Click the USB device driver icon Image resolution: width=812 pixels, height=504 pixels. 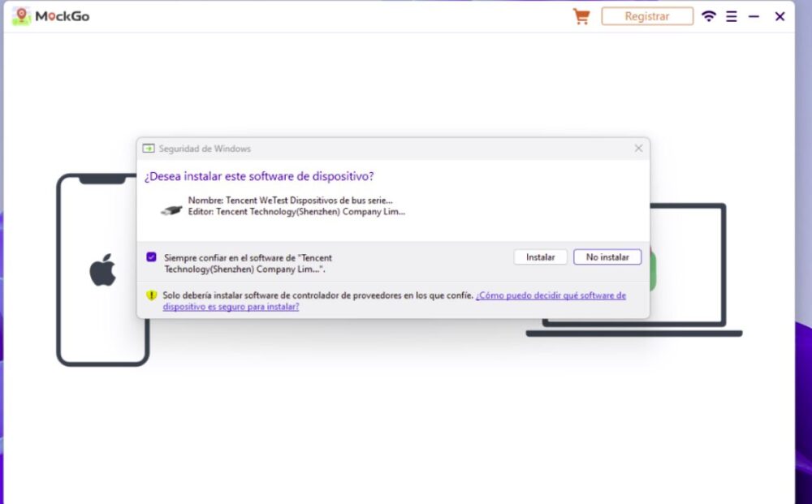171,210
